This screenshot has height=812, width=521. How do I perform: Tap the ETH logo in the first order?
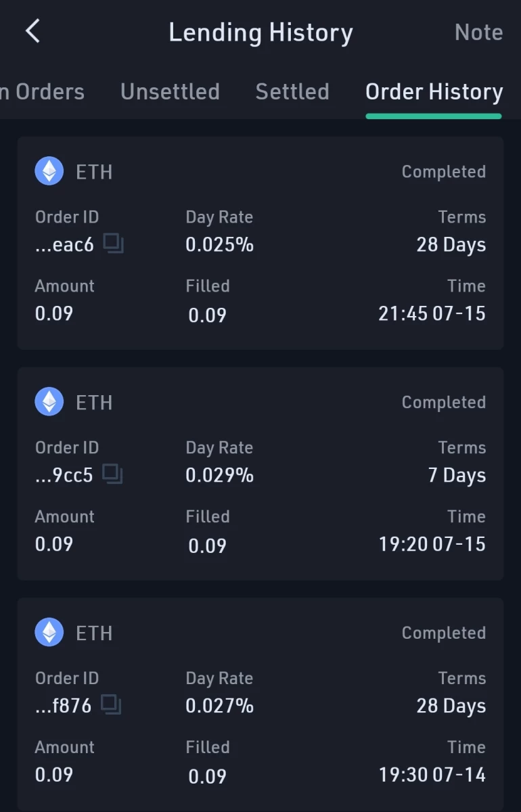point(49,171)
